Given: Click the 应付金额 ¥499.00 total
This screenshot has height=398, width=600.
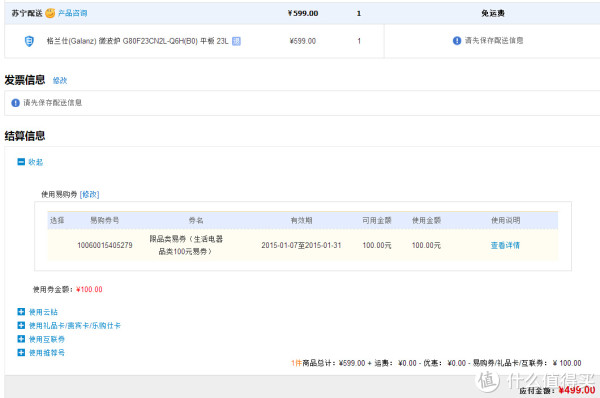Looking at the screenshot, I should coord(557,390).
